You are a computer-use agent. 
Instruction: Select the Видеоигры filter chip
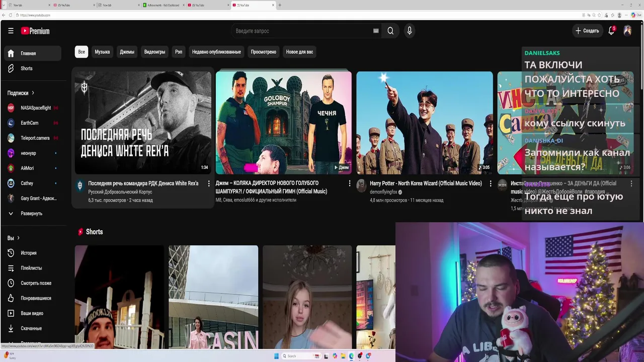tap(154, 52)
